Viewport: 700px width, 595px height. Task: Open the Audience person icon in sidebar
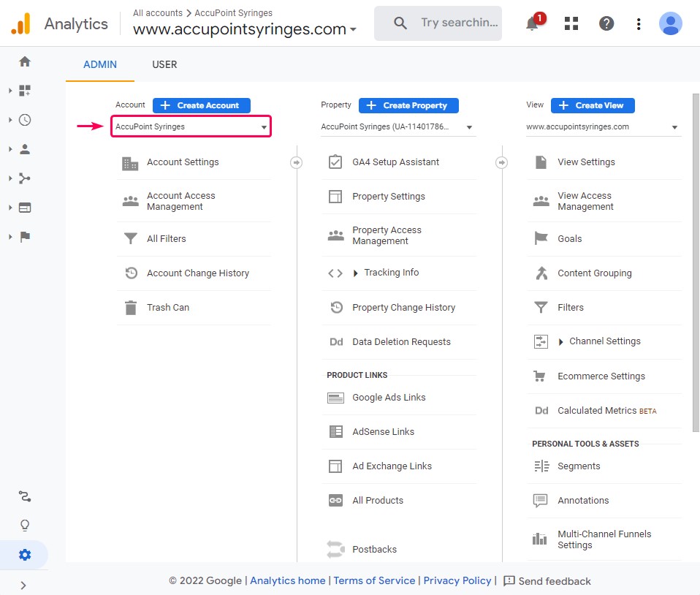tap(25, 149)
